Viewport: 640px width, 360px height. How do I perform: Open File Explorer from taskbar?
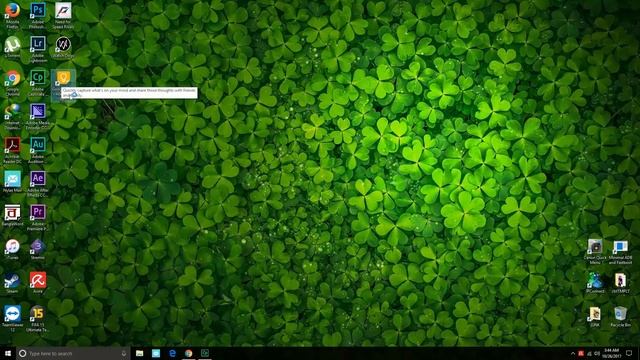(139, 353)
